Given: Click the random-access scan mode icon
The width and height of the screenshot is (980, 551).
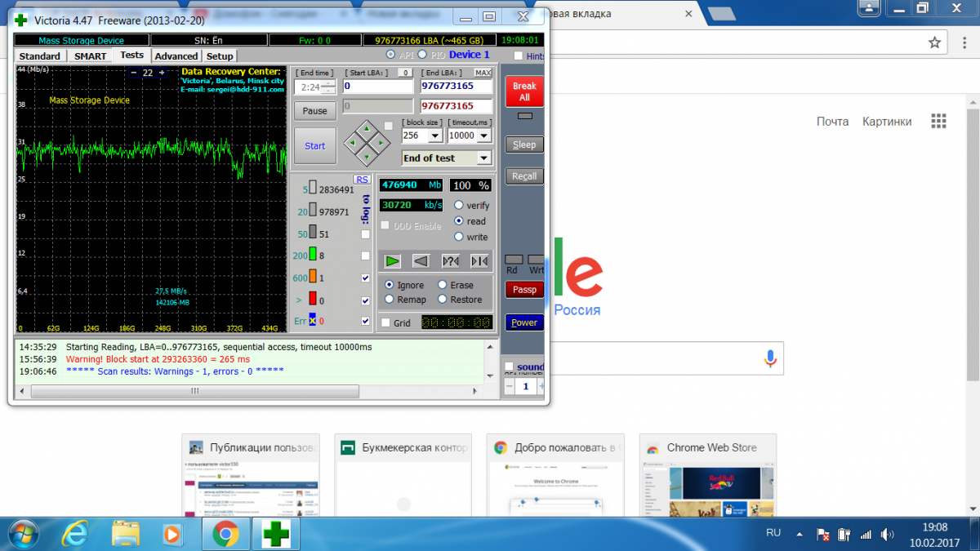Looking at the screenshot, I should point(451,261).
